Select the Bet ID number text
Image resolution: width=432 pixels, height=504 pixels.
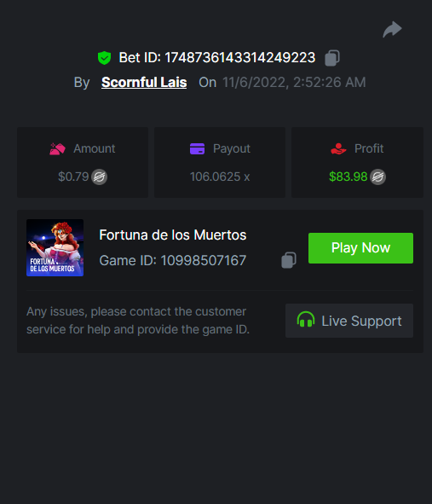coord(240,58)
